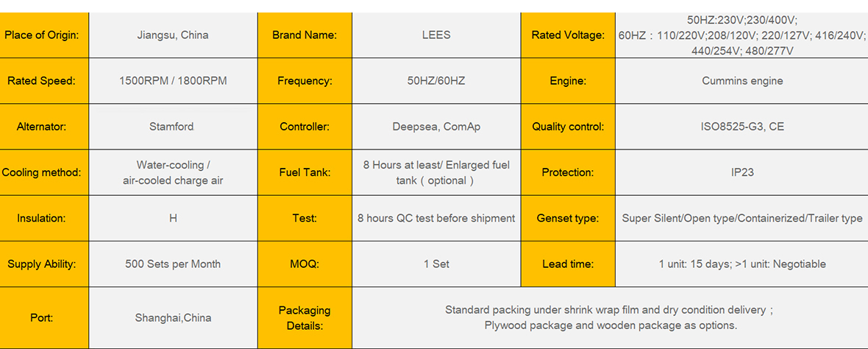This screenshot has height=349, width=868.
Task: Click the Rated Voltage label
Action: [567, 35]
